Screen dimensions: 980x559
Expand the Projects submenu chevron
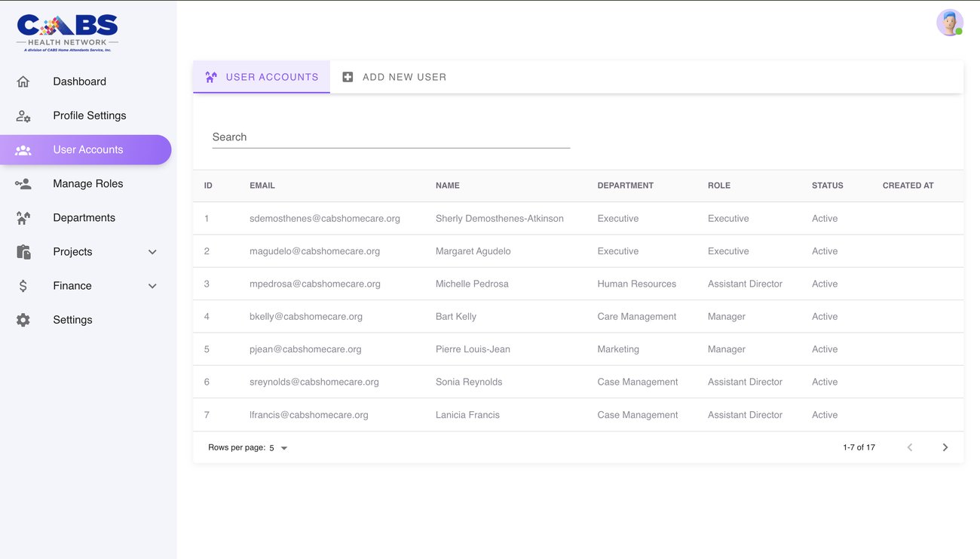click(x=152, y=252)
